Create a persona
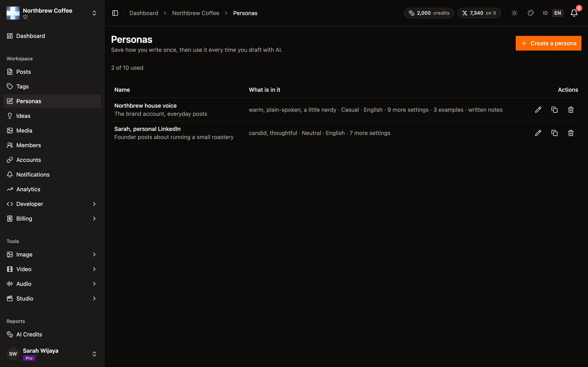588x367 pixels. click(x=548, y=43)
